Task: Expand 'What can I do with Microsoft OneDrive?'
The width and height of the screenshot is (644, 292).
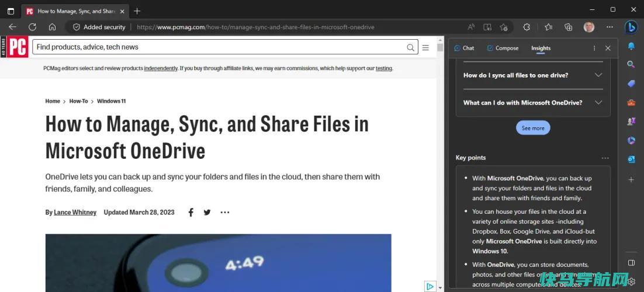Action: point(533,103)
